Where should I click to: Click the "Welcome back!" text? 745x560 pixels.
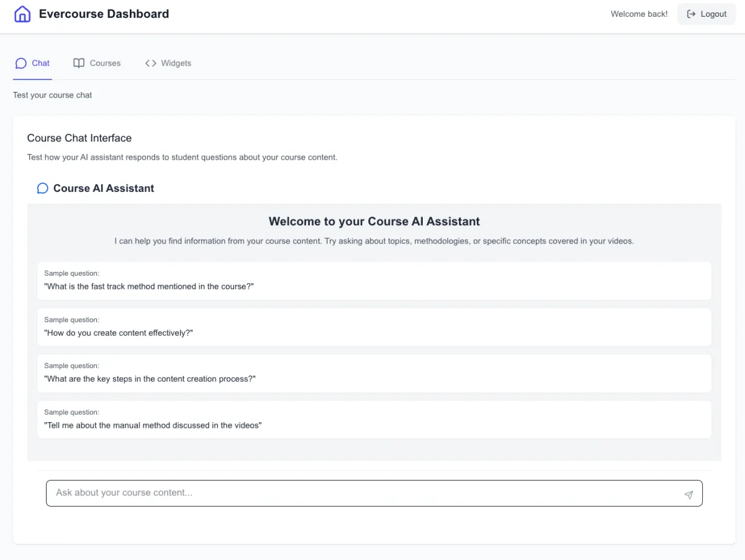639,14
